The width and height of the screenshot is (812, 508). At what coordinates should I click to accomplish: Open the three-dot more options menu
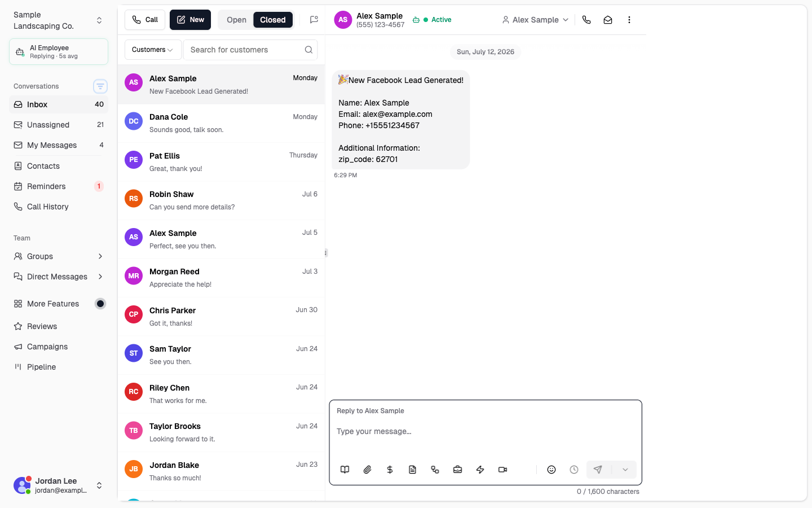pos(629,20)
